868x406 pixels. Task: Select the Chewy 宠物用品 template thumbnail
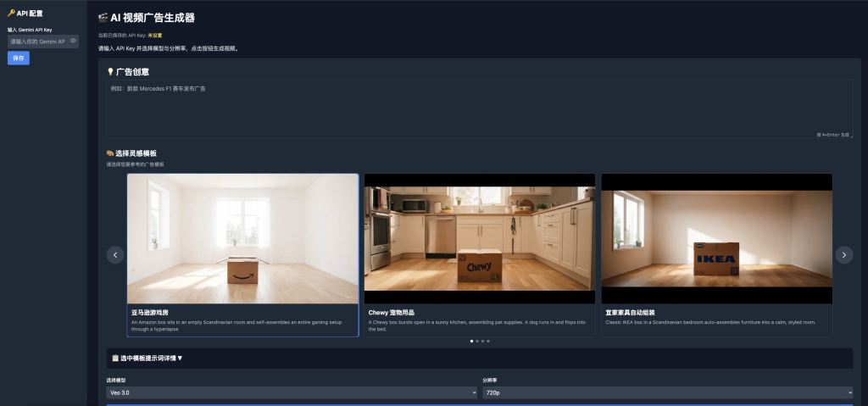tap(480, 239)
